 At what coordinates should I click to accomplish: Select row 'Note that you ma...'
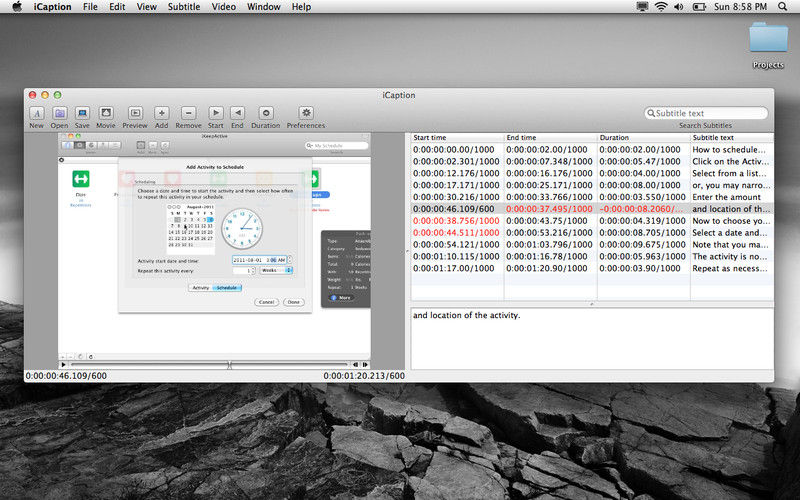pyautogui.click(x=592, y=244)
